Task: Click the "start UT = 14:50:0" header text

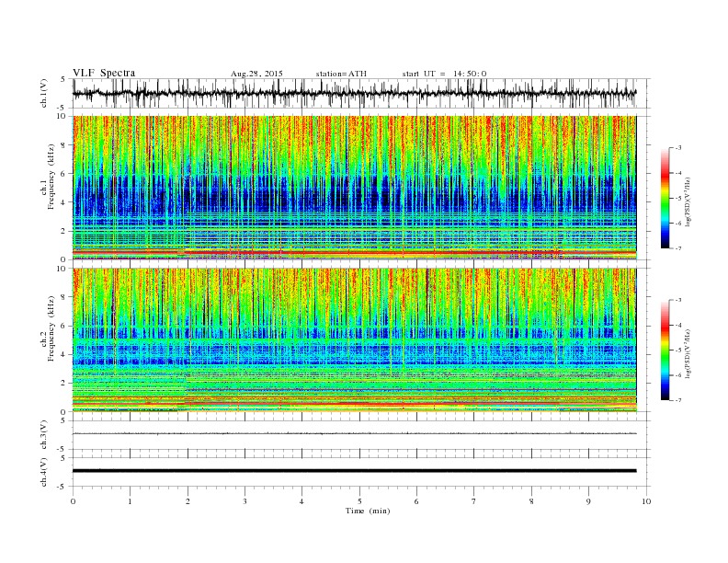Action: pyautogui.click(x=444, y=74)
